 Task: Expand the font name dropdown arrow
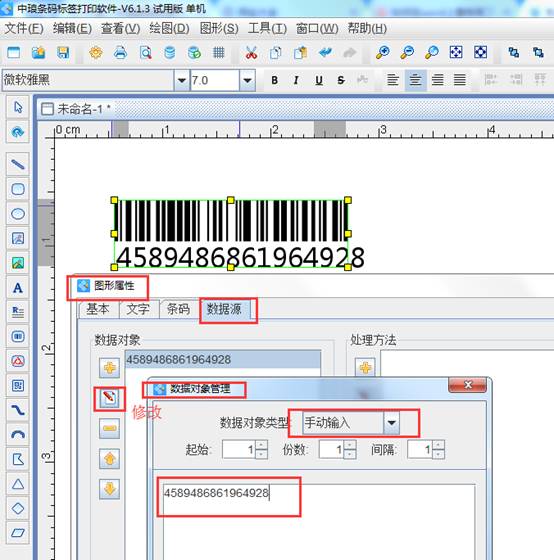click(181, 80)
